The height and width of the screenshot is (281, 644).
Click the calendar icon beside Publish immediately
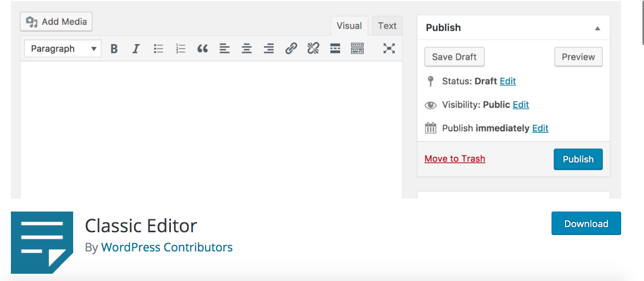431,128
